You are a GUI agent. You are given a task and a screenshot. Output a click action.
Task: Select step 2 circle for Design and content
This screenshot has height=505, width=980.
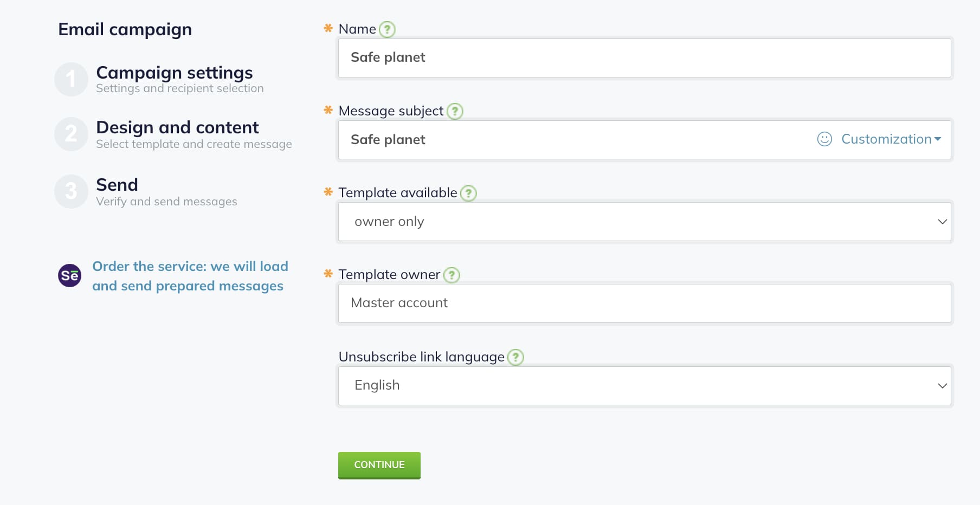click(71, 134)
